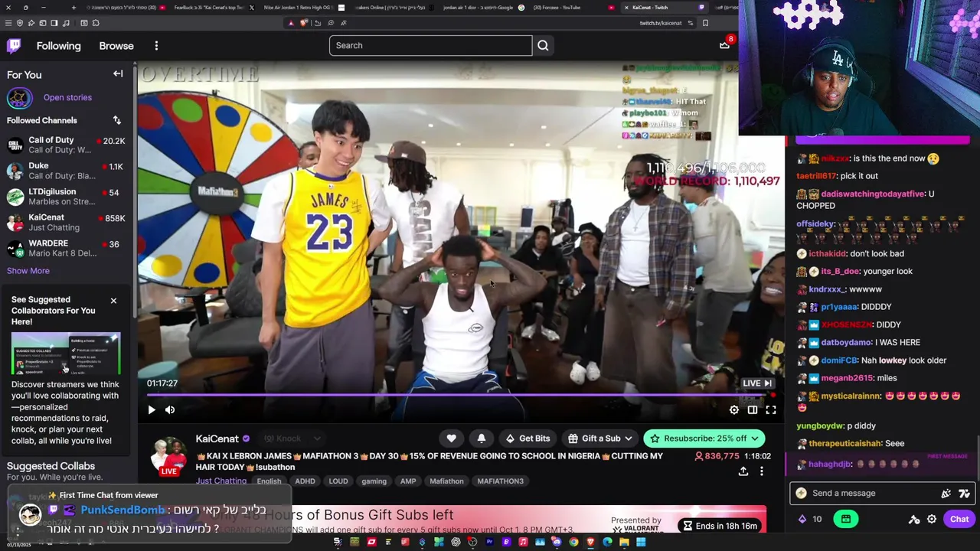Open a new browser tab with the plus button
This screenshot has width=980, height=551.
pos(73,8)
